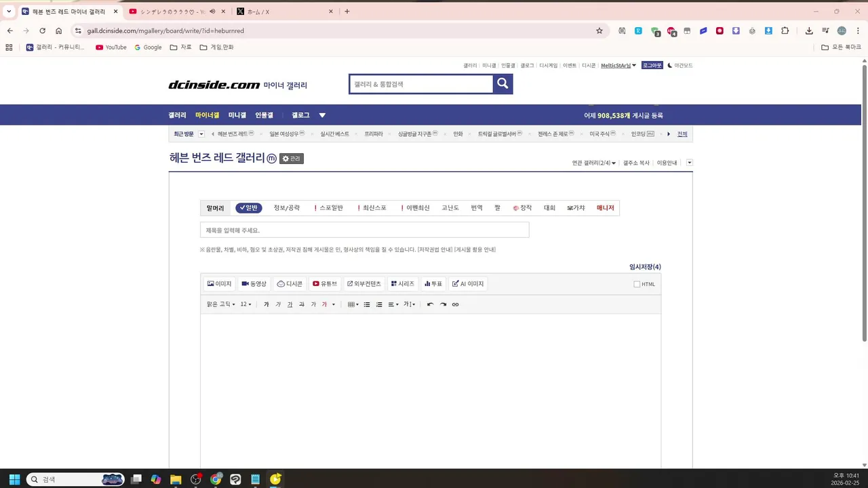The image size is (868, 488).
Task: Go to 미니갤 in main navigation
Action: pos(237,115)
